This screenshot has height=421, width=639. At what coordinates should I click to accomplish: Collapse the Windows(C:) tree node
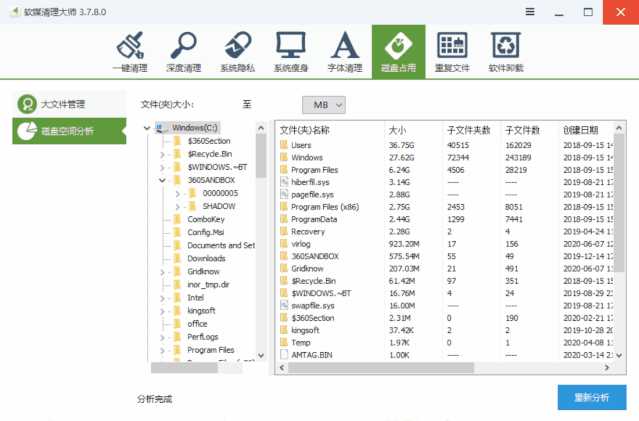[147, 128]
